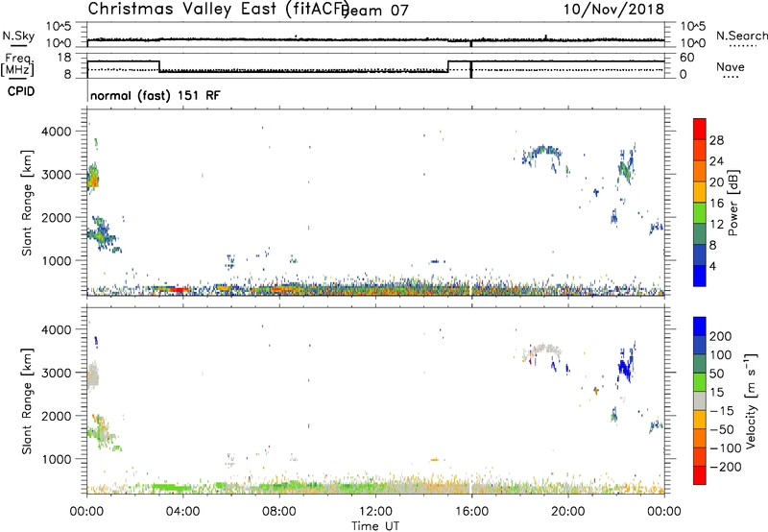
Task: Click the 'Time UT' axis title
Action: tap(375, 526)
